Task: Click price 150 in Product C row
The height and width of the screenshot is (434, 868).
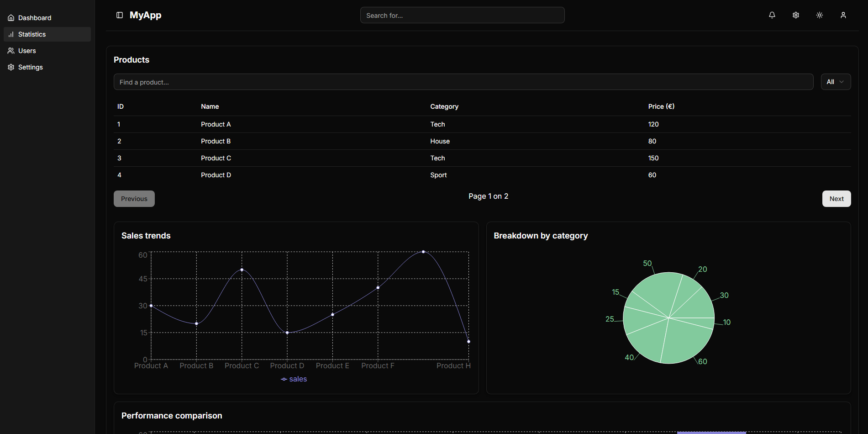Action: point(653,158)
